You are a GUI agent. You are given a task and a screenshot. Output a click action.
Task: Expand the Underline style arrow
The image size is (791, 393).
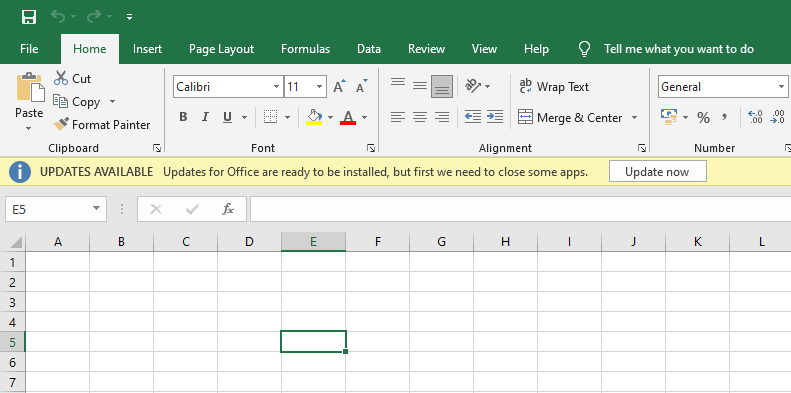pyautogui.click(x=244, y=118)
